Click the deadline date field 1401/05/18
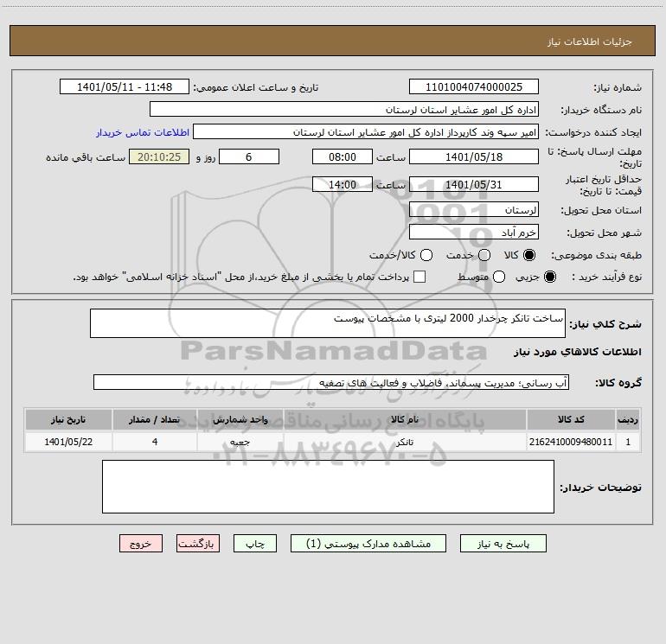This screenshot has height=644, width=666. (474, 157)
